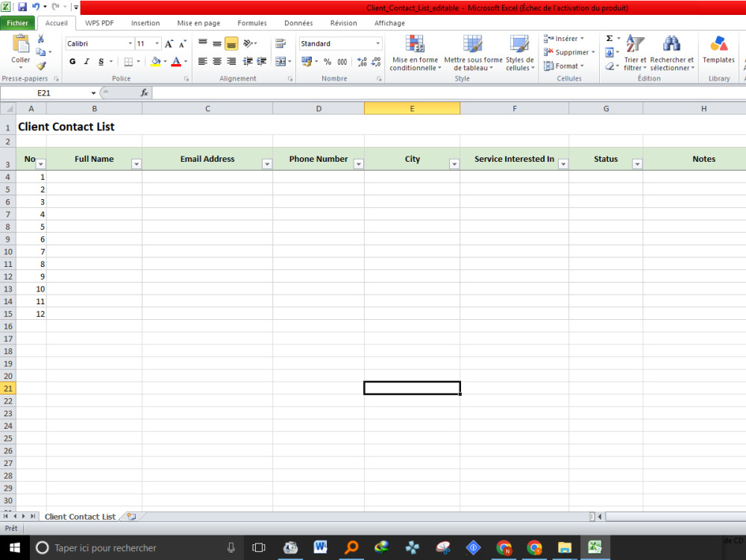Open the Standard number format dropdown
Screen dimensions: 746x560
(377, 44)
